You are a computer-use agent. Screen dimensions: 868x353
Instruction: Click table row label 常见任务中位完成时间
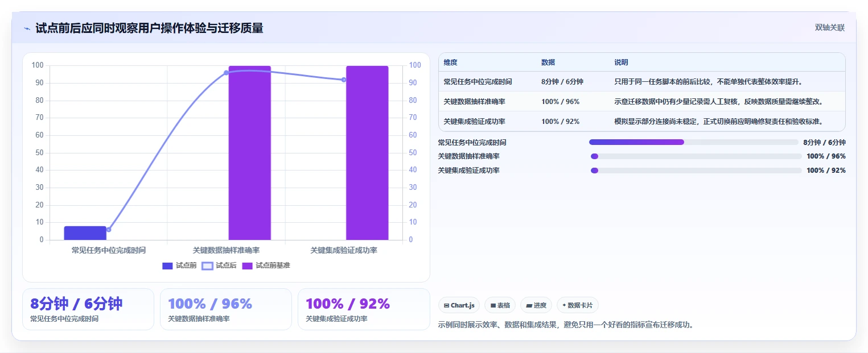pyautogui.click(x=478, y=82)
